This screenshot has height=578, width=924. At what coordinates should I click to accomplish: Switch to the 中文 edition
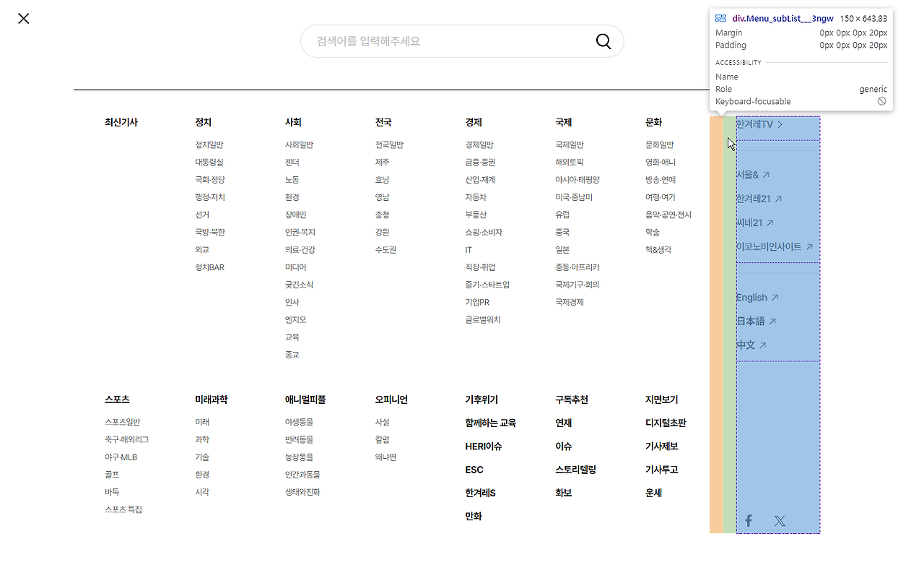tap(751, 345)
